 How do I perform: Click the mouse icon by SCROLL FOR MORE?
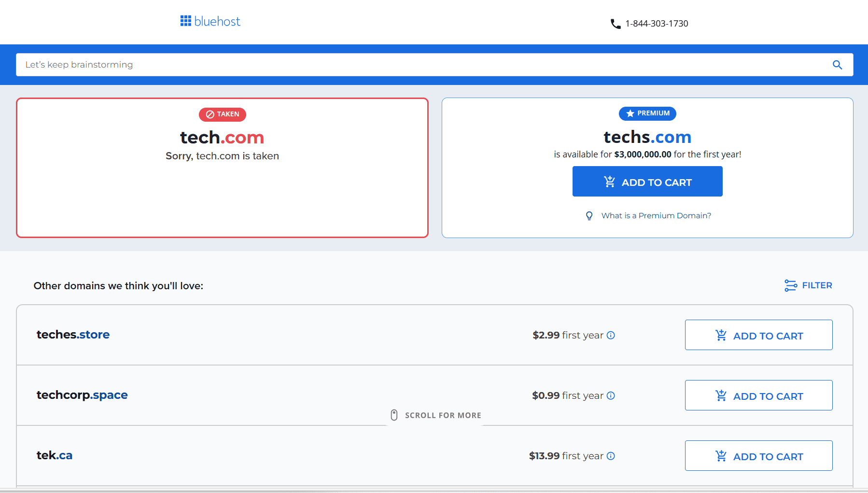(394, 414)
